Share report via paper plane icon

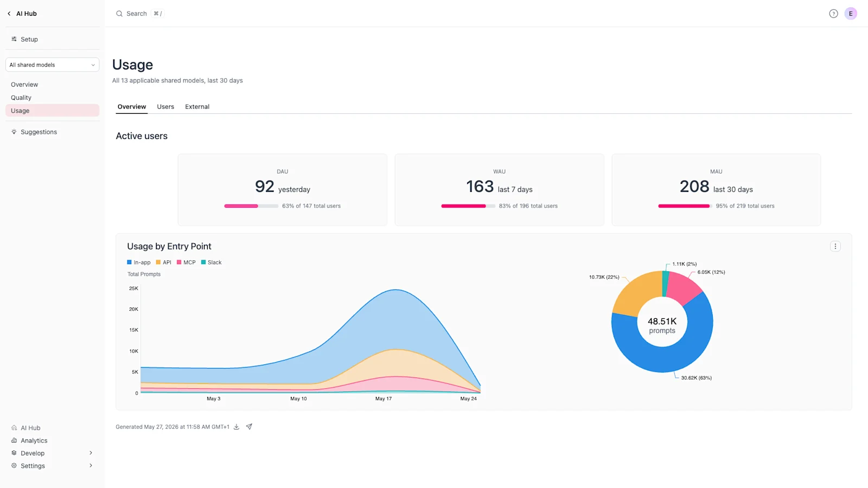[x=249, y=427]
